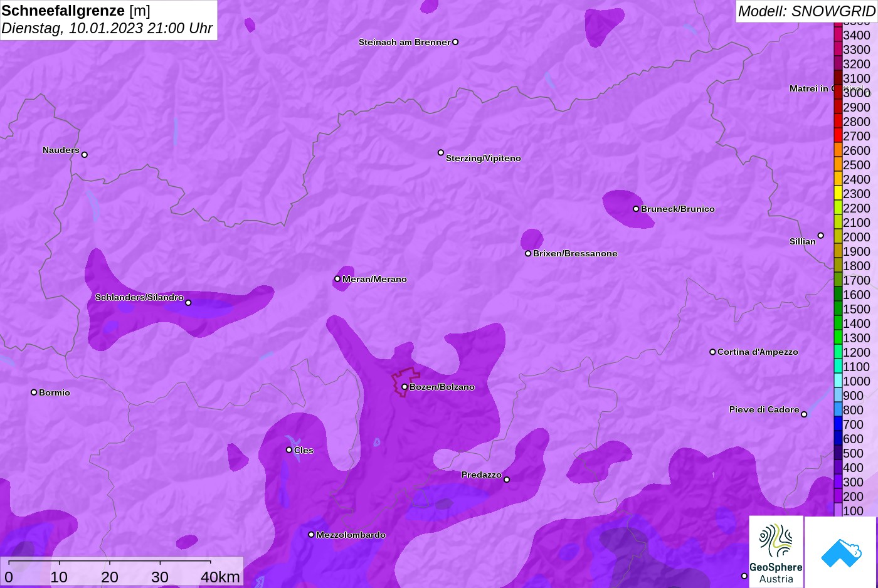Select the 'Schlanders/Silandro' label text

139,297
